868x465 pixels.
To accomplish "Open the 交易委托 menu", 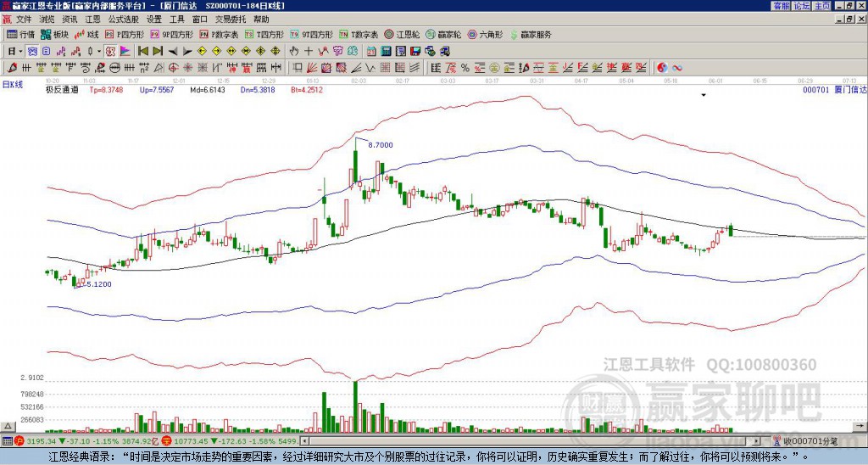I will pos(231,20).
